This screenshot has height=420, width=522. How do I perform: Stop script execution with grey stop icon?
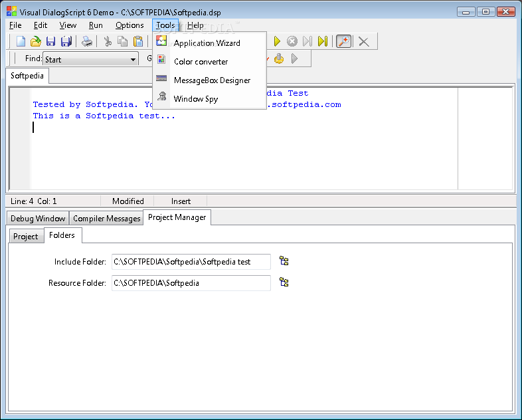[x=292, y=41]
